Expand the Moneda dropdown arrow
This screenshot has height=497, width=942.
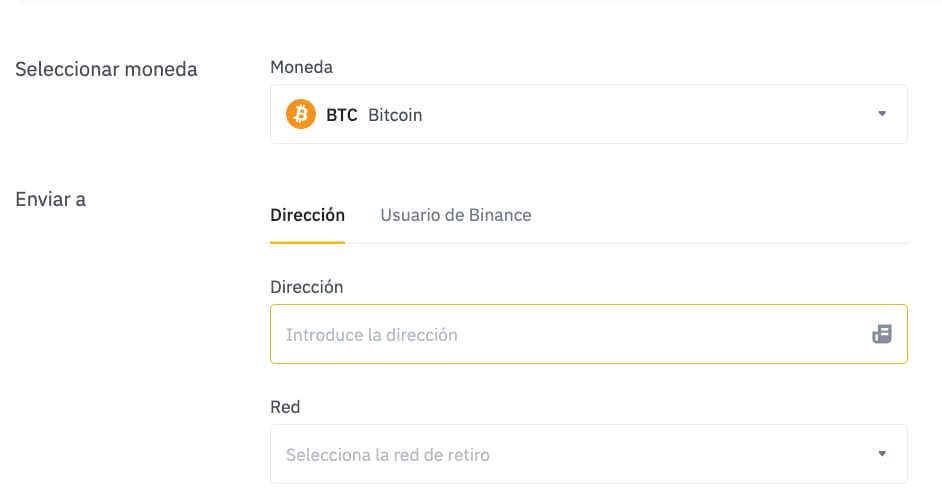[x=881, y=114]
